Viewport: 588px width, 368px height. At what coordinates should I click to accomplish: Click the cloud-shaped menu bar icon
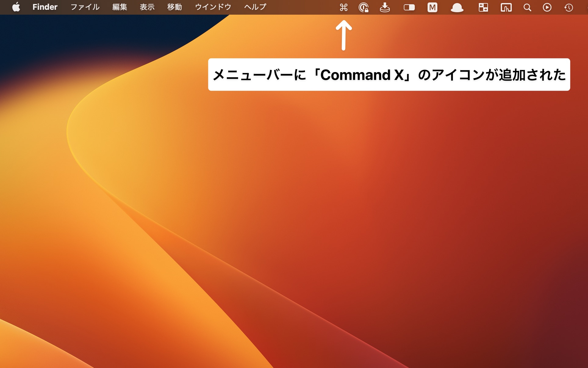coord(457,7)
